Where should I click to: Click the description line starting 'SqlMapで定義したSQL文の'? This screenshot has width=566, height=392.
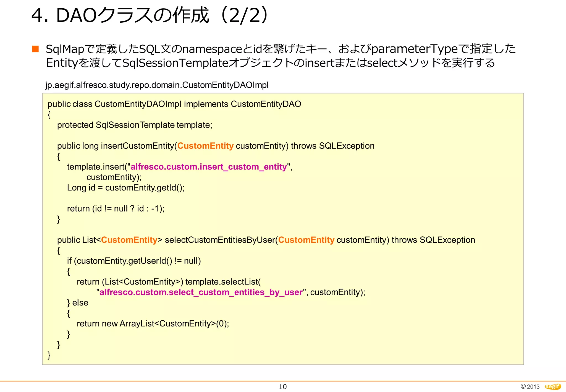coord(281,49)
